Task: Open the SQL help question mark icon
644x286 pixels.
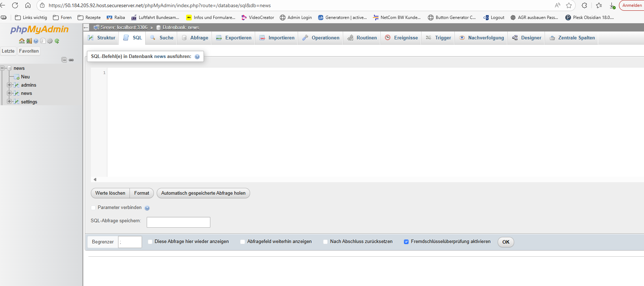Action: 197,57
